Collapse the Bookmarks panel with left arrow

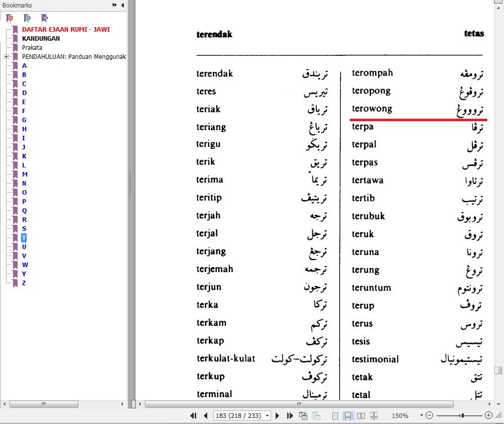coord(122,5)
